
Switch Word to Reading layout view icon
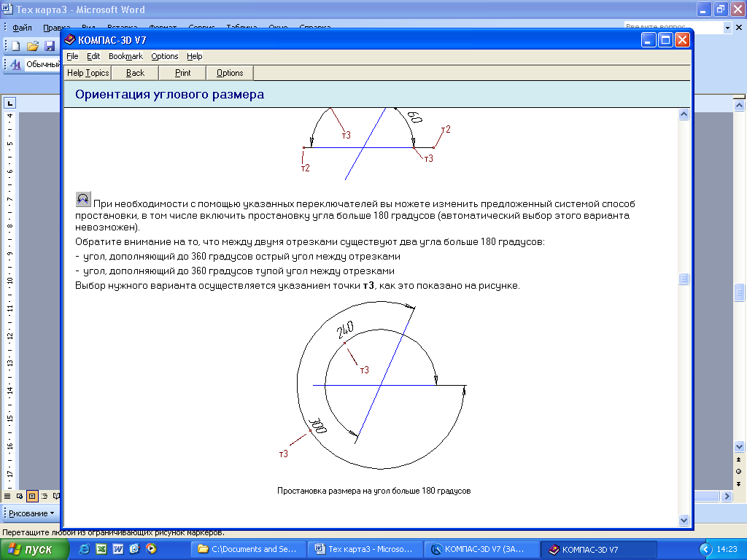(56, 496)
